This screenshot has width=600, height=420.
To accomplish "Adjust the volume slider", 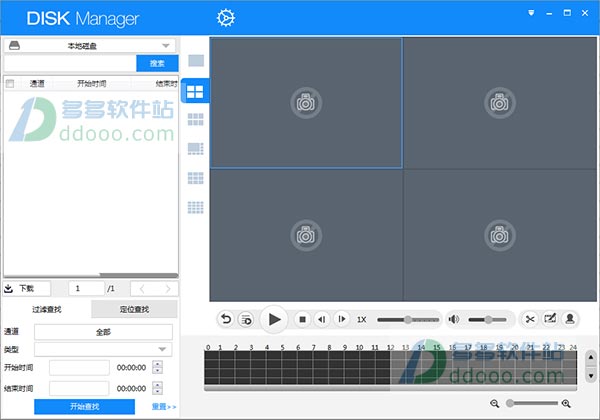I will (488, 319).
